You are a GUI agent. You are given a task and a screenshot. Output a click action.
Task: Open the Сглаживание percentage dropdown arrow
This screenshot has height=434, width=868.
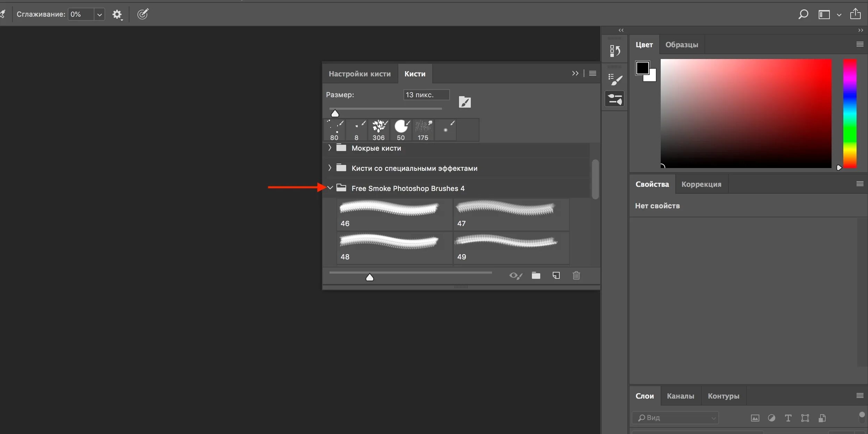pos(99,15)
